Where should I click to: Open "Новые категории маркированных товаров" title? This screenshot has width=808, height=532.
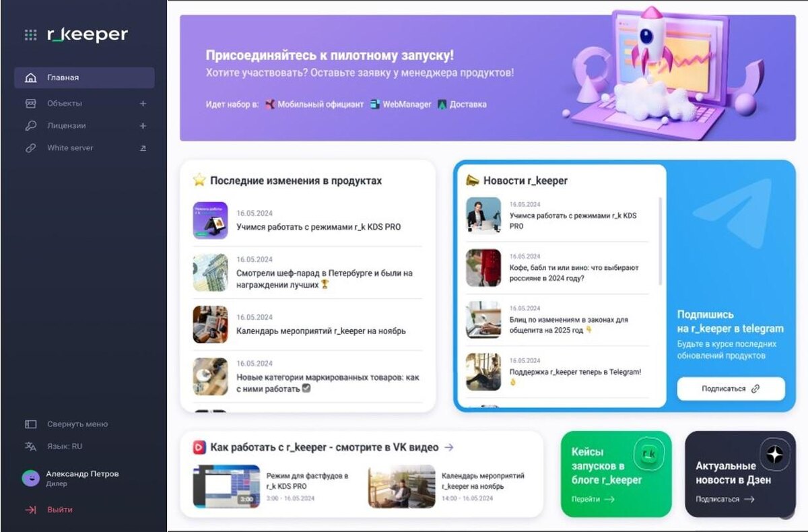point(328,383)
